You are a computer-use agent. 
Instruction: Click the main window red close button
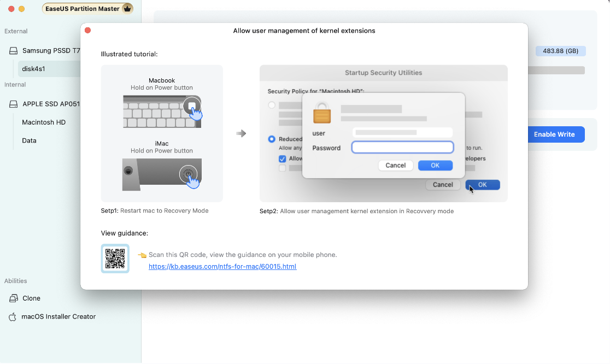(11, 9)
